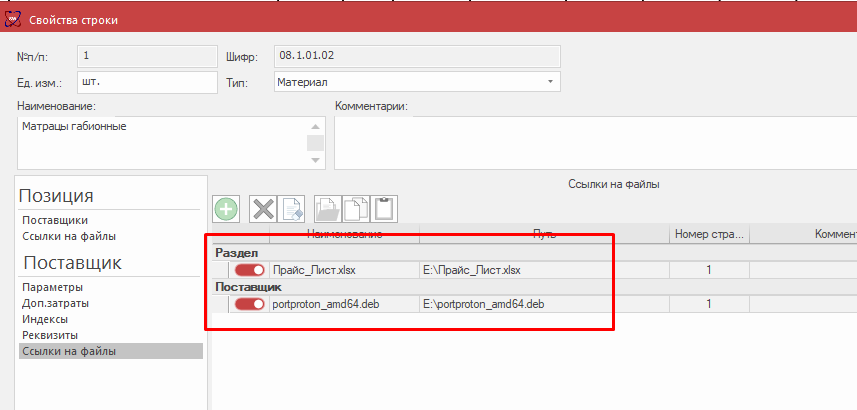857x410 pixels.
Task: Click the copy pages icon in toolbar
Action: coord(356,209)
